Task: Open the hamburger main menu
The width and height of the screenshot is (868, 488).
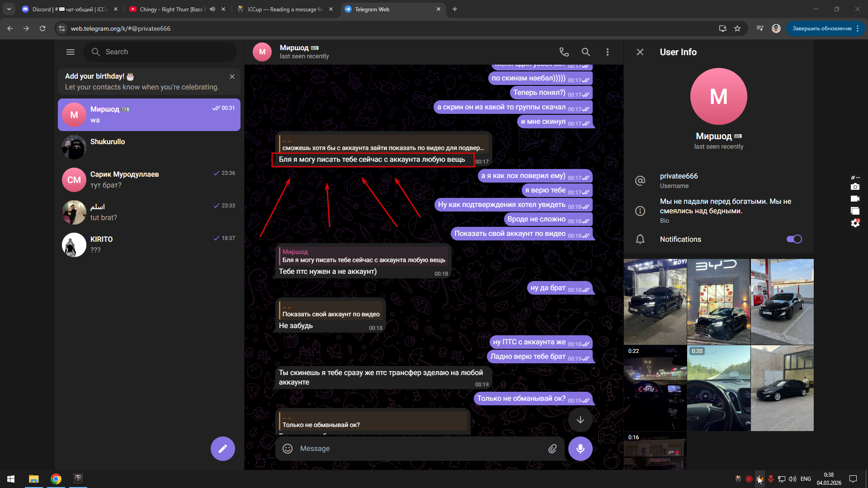Action: (71, 52)
